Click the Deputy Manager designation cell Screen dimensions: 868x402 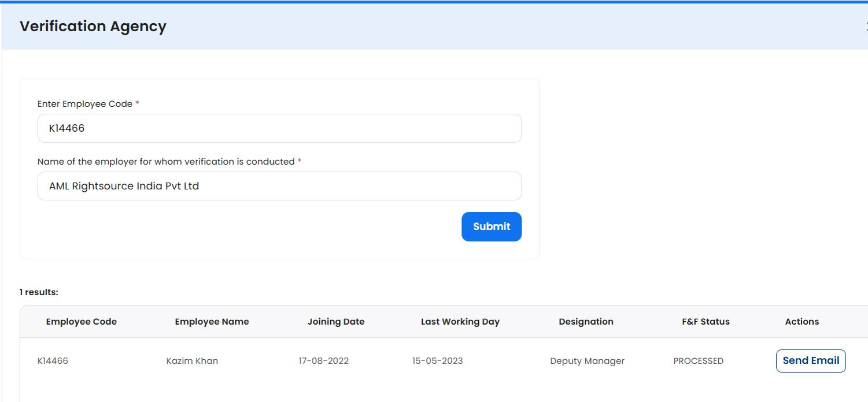587,361
